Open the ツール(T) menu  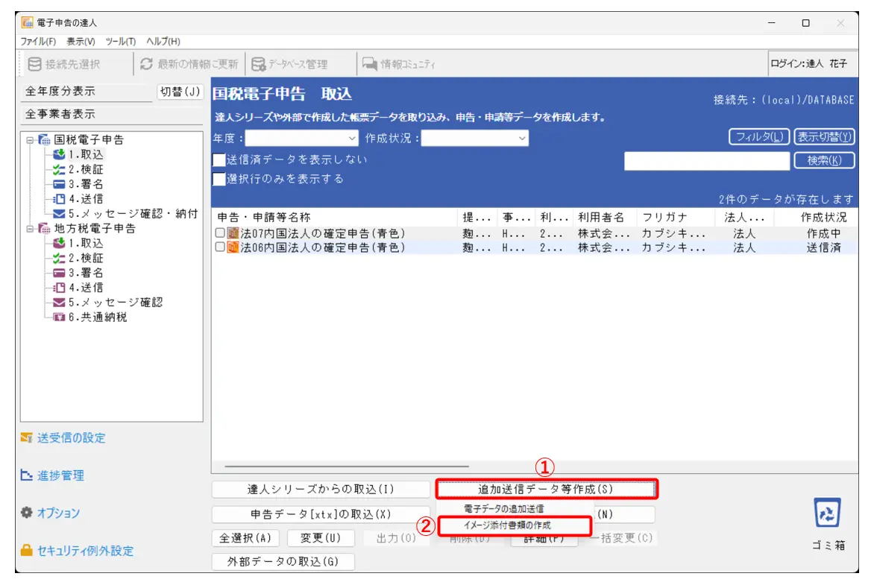click(120, 41)
